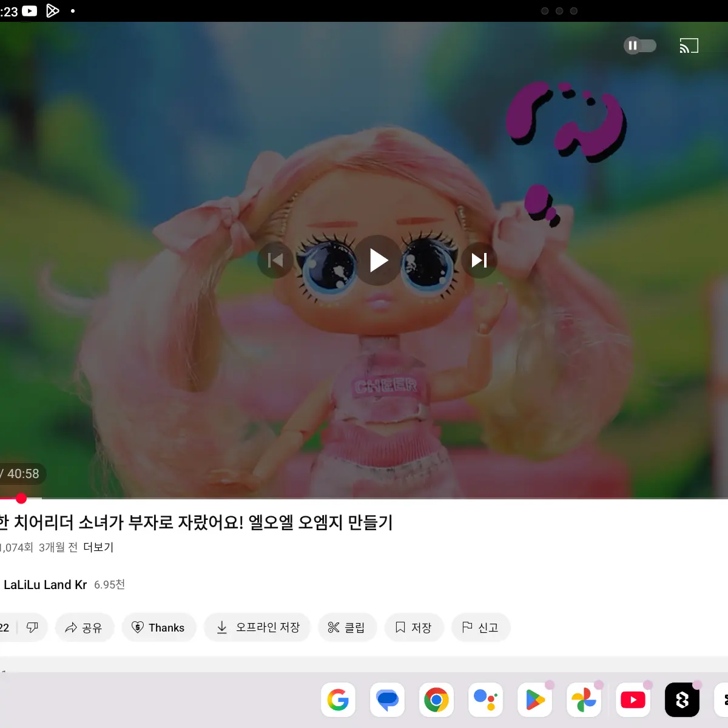
Task: Launch Chrome from the dock
Action: click(436, 700)
